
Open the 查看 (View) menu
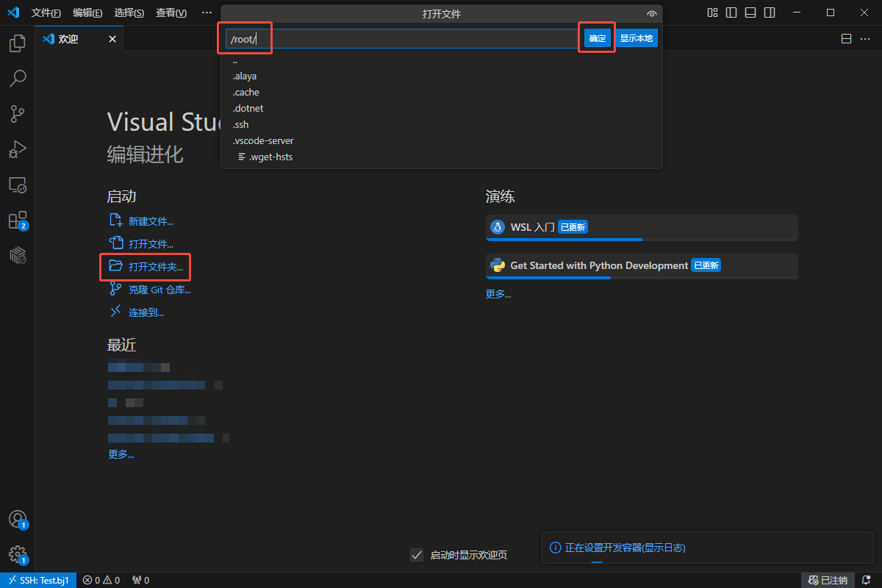pos(171,13)
